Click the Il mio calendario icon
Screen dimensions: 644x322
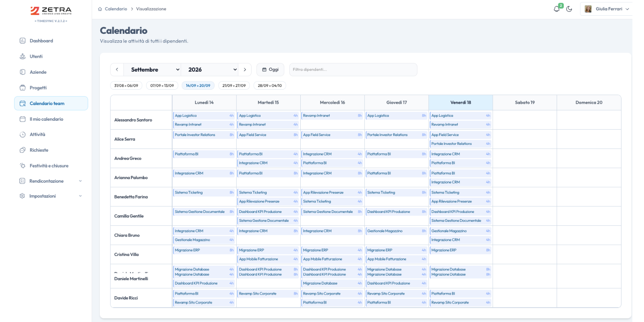(x=23, y=119)
